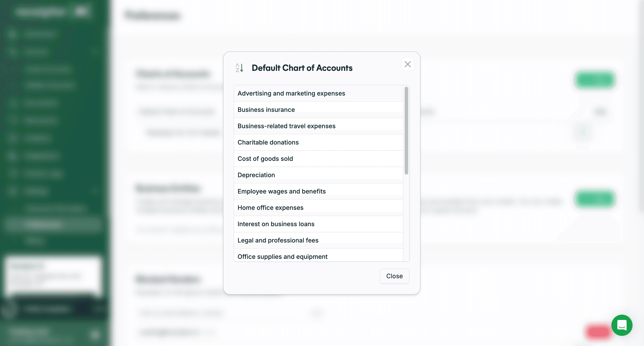This screenshot has width=644, height=346.
Task: Click the A-Z sort icon in dialog header
Action: [x=239, y=68]
